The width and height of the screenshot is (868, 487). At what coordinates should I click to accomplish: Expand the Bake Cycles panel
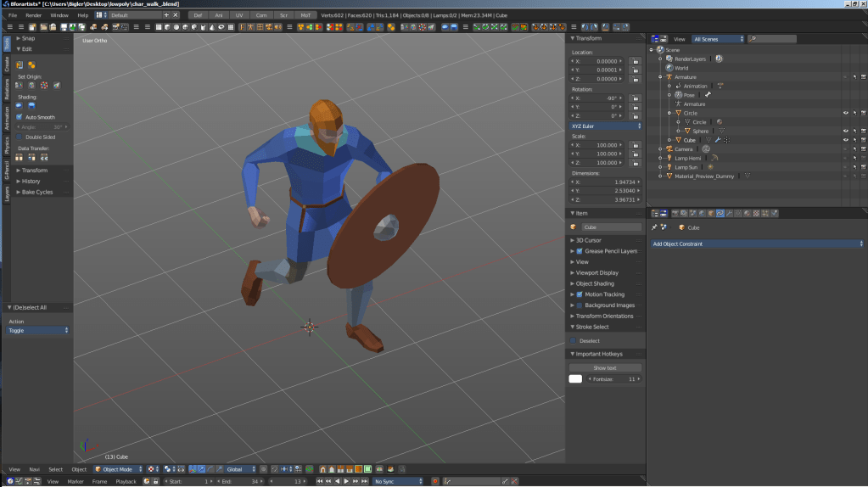point(36,192)
